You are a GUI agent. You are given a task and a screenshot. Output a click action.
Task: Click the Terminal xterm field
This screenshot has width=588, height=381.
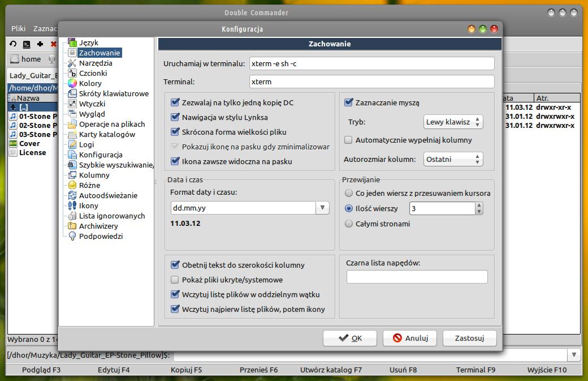pyautogui.click(x=371, y=82)
